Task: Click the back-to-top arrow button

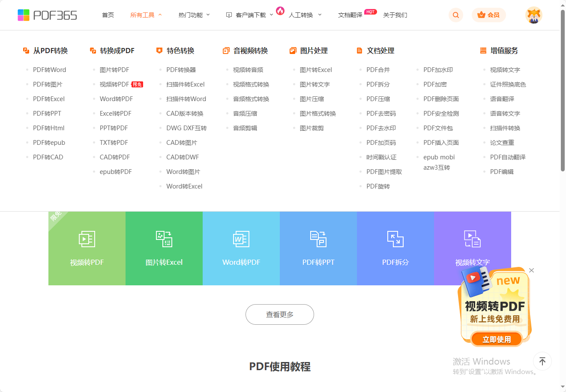Action: click(x=542, y=361)
